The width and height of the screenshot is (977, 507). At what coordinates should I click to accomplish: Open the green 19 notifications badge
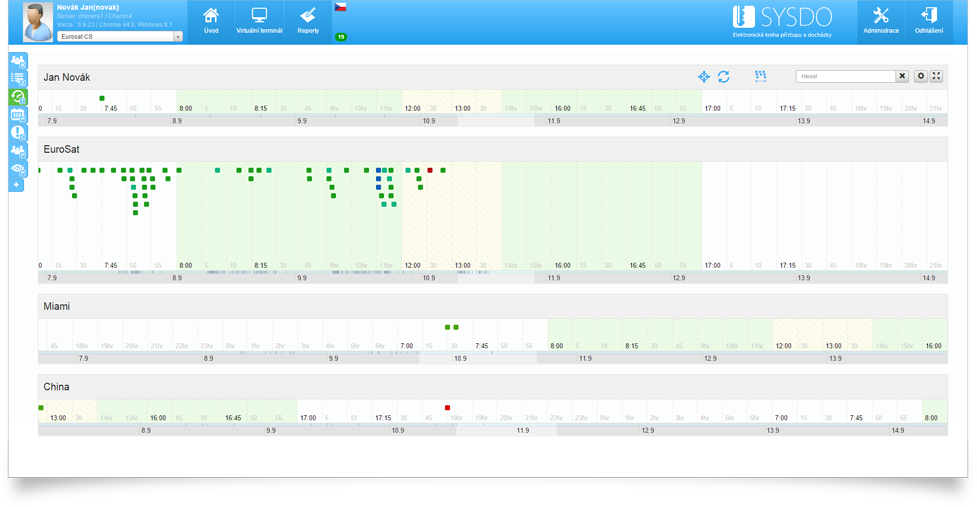[341, 37]
